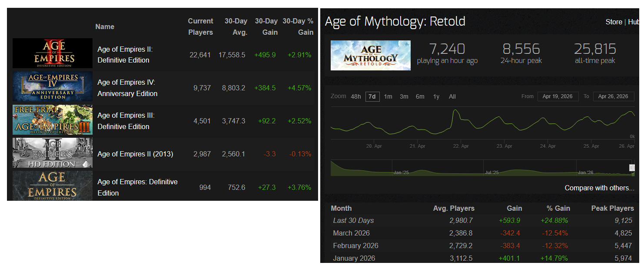Click the Age of Mythology Retold banner image
644x269 pixels.
pos(371,55)
